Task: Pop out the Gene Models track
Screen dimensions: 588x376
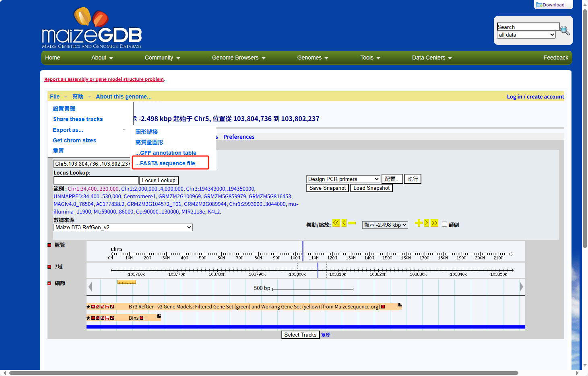Action: coord(400,305)
